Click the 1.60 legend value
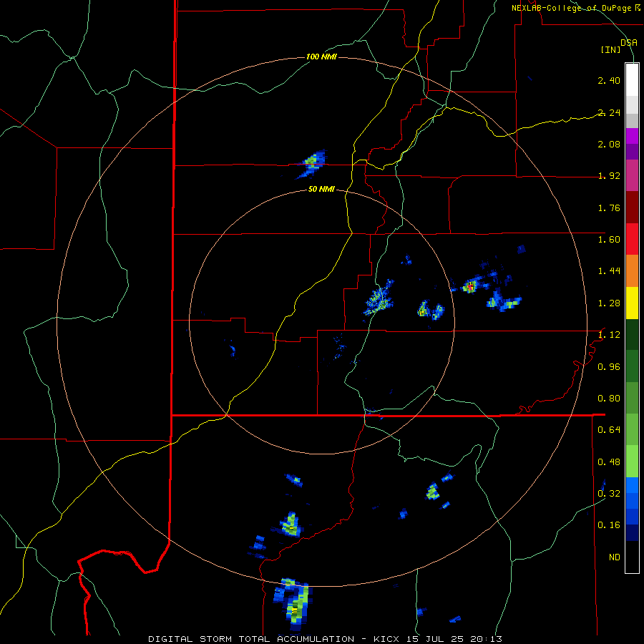644x644 pixels. [609, 240]
